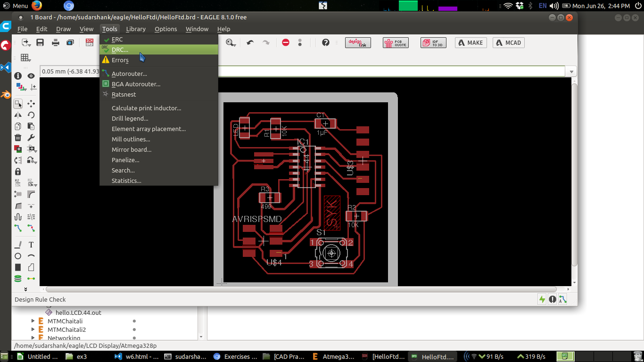Select the Ripup tool
Image resolution: width=644 pixels, height=362 pixels.
tap(31, 228)
